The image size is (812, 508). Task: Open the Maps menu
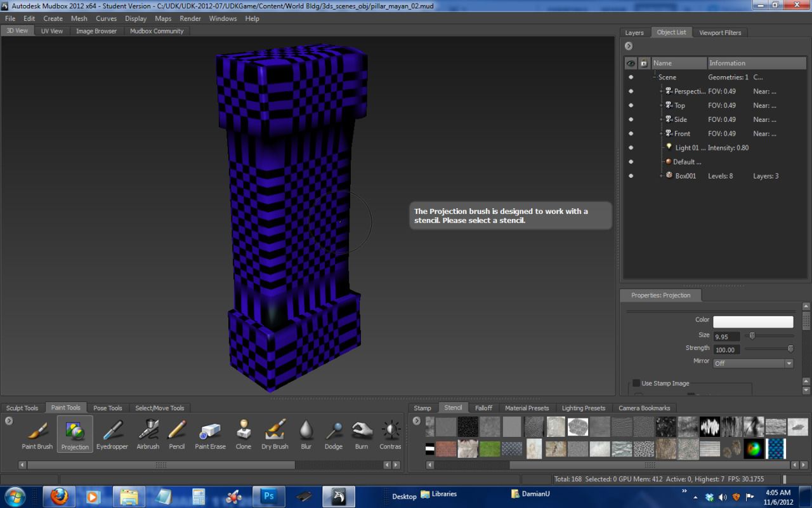pos(162,18)
